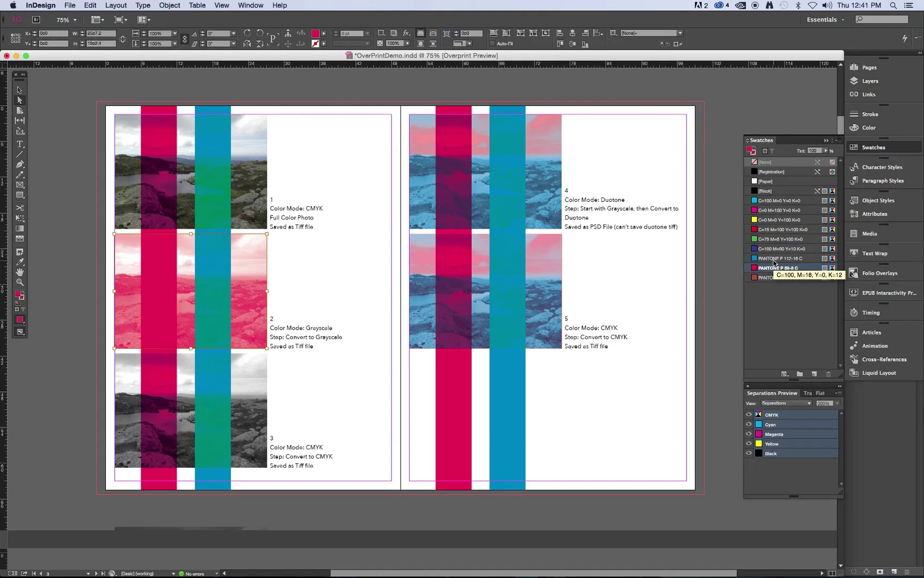Click the Spotlight search icon in menu bar
924x578 pixels.
pyautogui.click(x=893, y=5)
